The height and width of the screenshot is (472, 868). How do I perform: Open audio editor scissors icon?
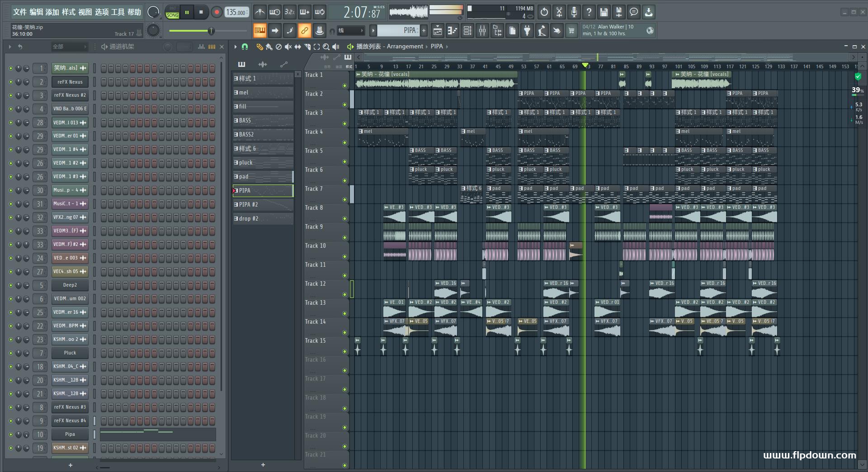tap(559, 12)
